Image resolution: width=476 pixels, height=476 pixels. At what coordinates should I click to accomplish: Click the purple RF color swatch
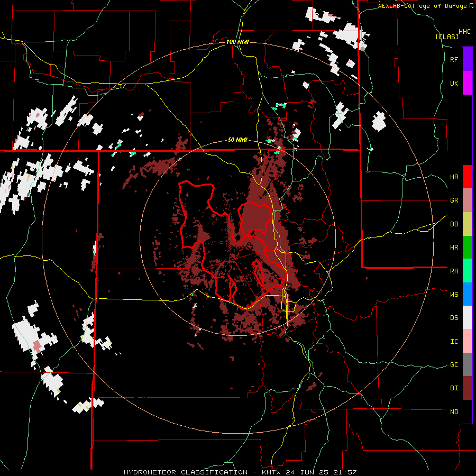coord(467,59)
